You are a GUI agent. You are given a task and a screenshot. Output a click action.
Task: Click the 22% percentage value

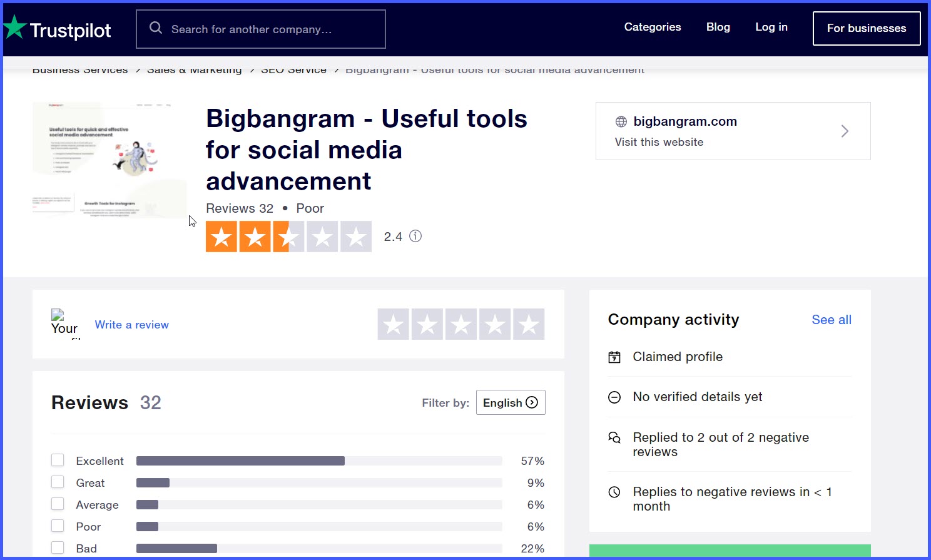point(532,549)
